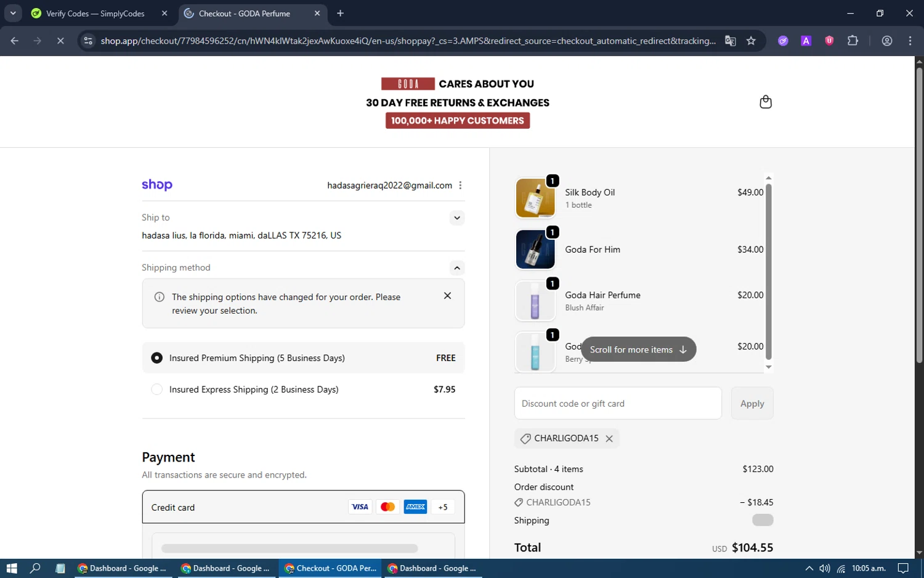The width and height of the screenshot is (924, 578).
Task: Show hidden system tray icons
Action: (809, 568)
